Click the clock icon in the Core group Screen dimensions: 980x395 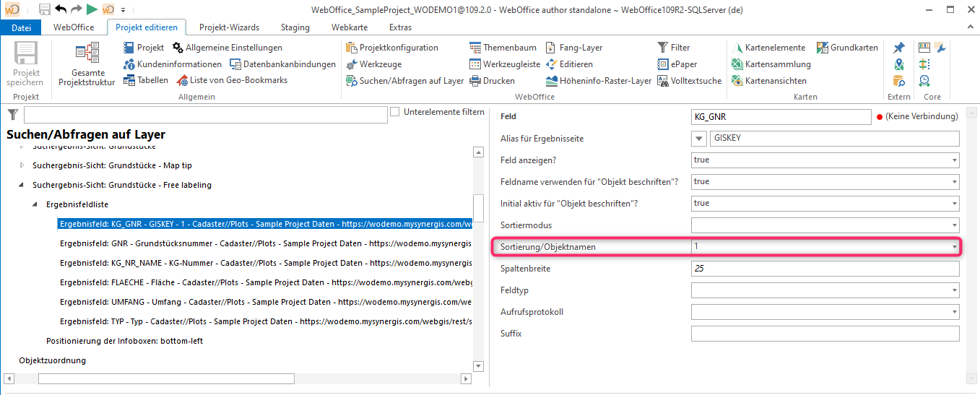point(924,81)
